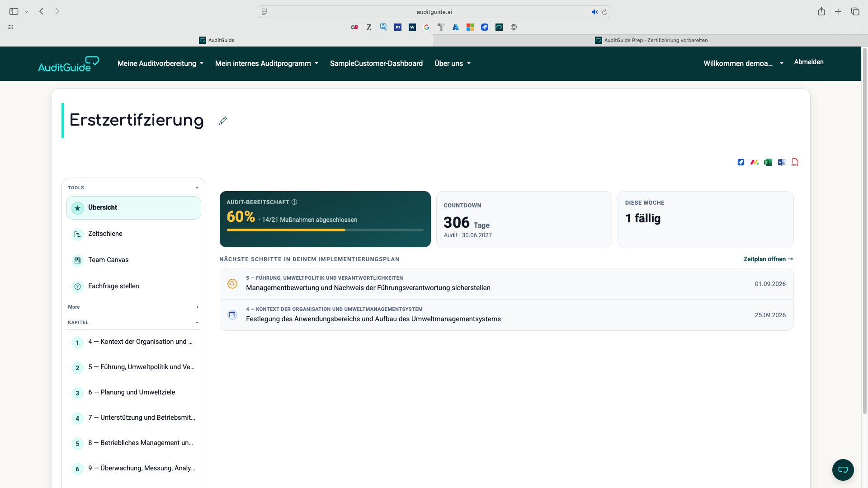Click the AuditGuide logo in the header
The height and width of the screenshot is (488, 868).
click(x=68, y=64)
